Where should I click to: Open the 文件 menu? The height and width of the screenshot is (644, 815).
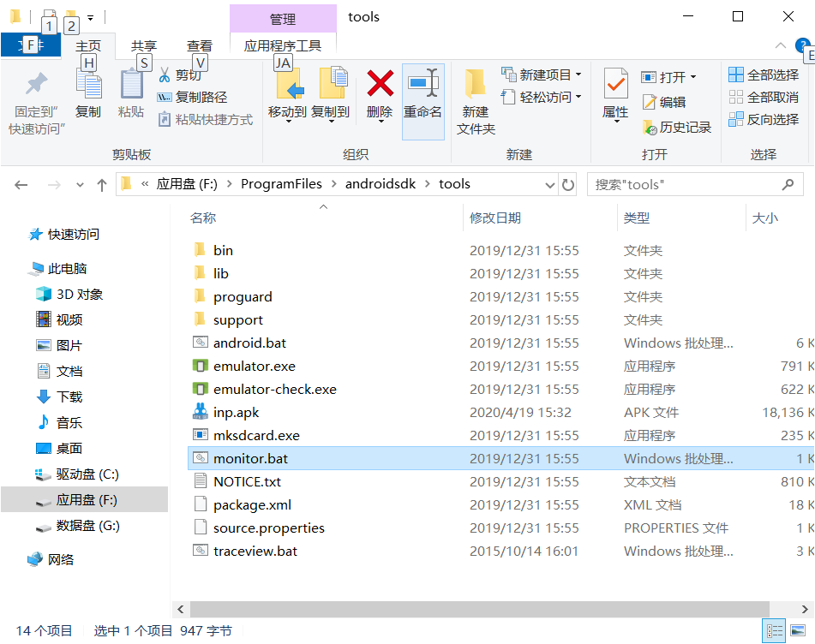31,45
